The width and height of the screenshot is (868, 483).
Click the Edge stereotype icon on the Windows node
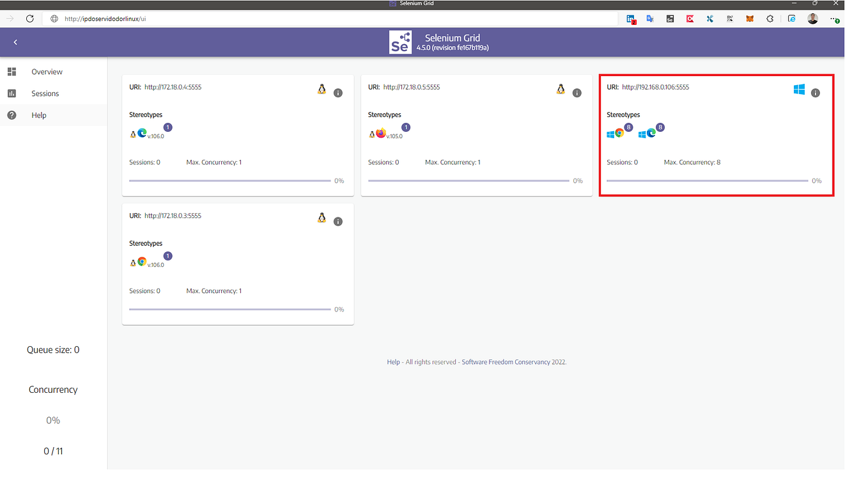[x=651, y=133]
